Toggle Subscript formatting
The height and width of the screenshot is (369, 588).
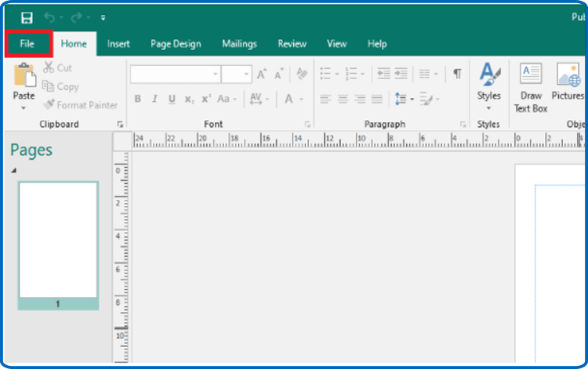click(189, 99)
